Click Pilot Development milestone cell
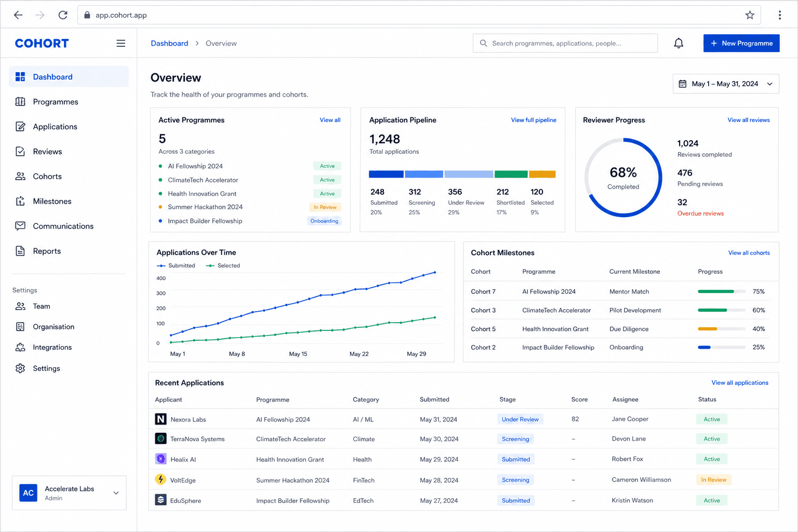798x532 pixels. click(635, 310)
